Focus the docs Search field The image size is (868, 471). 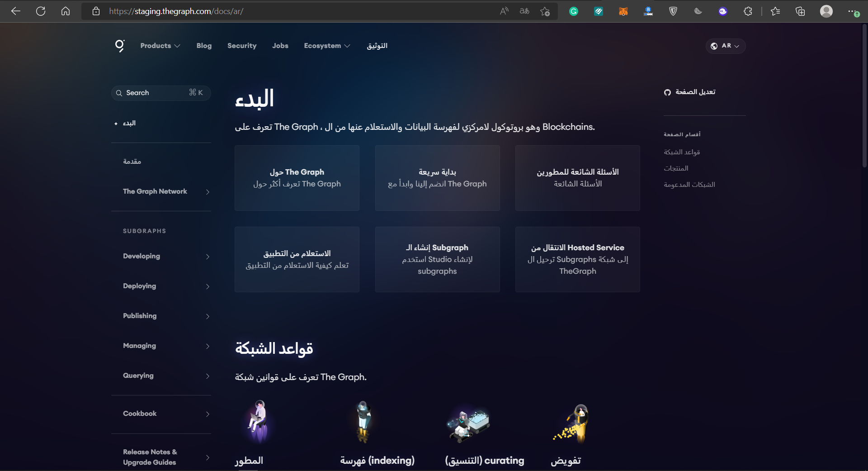[161, 93]
